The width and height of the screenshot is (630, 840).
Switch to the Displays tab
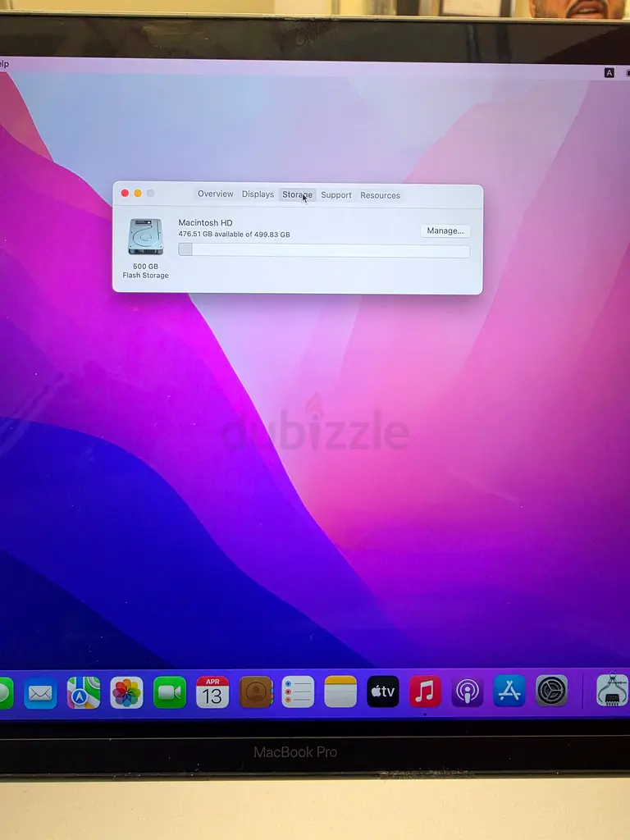258,194
